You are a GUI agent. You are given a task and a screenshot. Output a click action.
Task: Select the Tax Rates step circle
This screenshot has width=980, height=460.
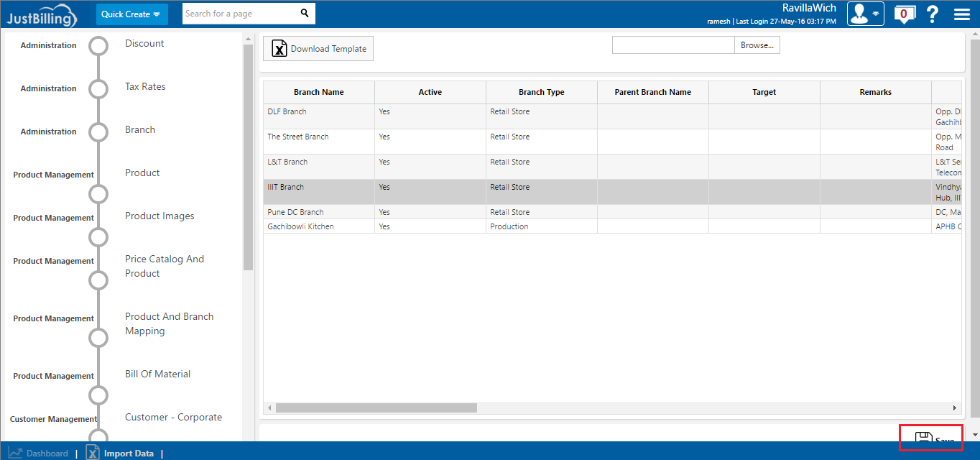click(98, 89)
